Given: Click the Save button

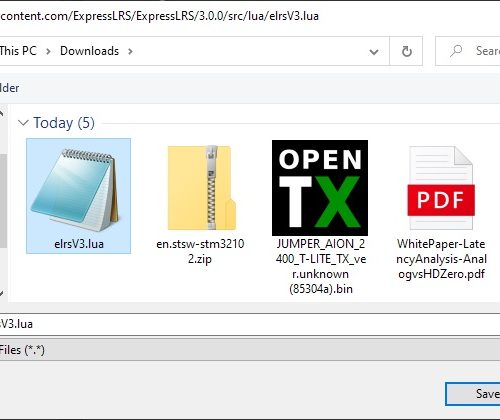Looking at the screenshot, I should (x=473, y=394).
